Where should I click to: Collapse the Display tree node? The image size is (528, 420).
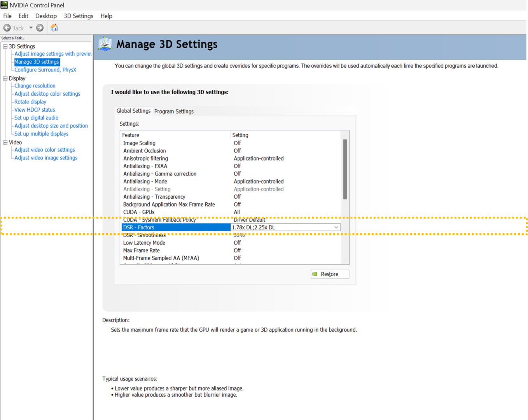[x=5, y=78]
